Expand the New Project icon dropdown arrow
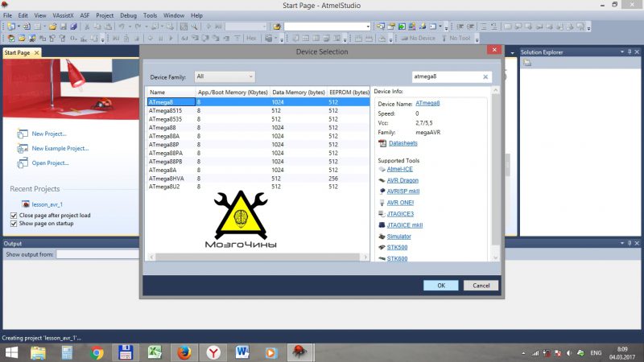This screenshot has height=362, width=644. [19, 27]
